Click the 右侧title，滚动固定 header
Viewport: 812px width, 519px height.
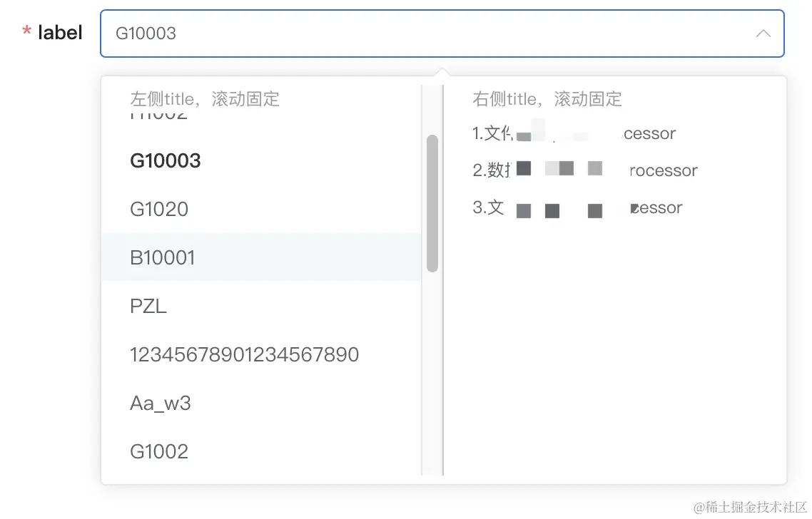[x=547, y=98]
